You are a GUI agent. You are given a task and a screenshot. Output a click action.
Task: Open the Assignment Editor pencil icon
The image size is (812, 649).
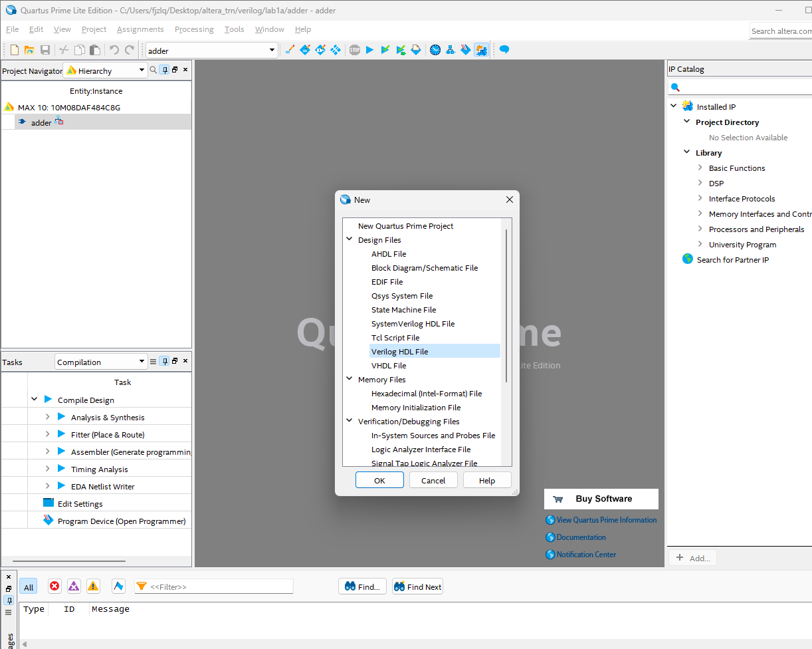289,50
